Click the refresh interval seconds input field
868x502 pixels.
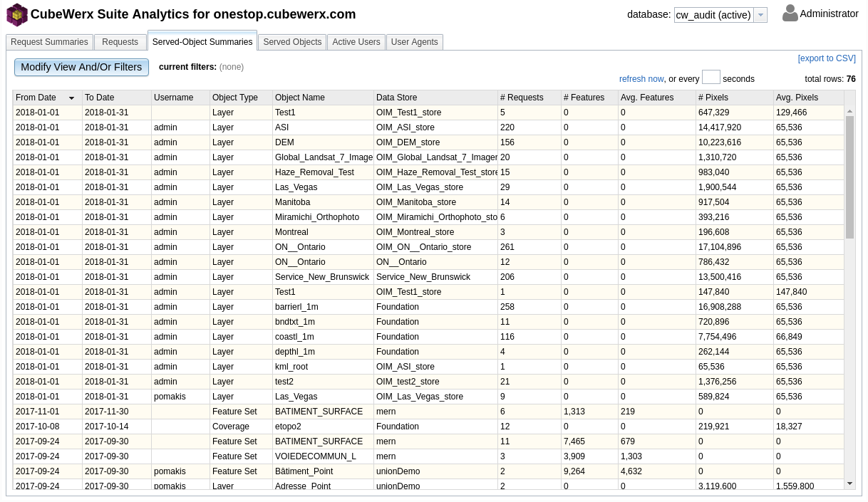[711, 77]
